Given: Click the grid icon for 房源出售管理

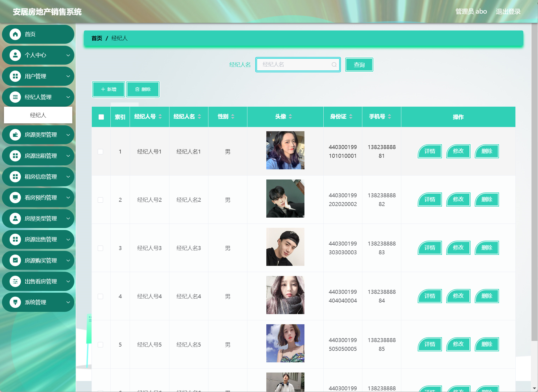Looking at the screenshot, I should point(15,239).
